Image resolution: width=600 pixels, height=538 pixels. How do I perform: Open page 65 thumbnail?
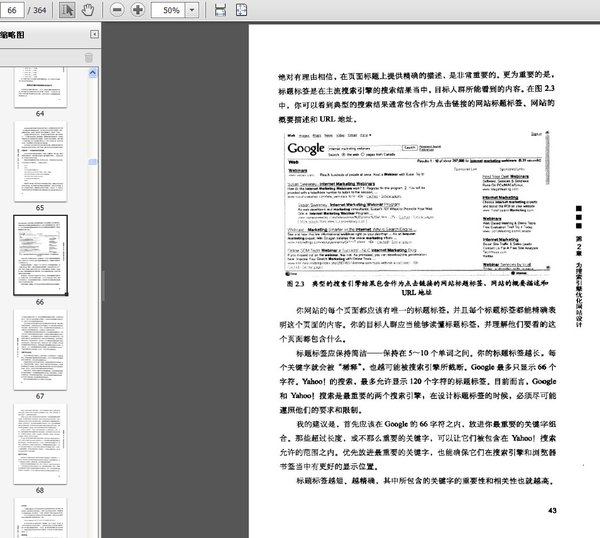[40, 161]
